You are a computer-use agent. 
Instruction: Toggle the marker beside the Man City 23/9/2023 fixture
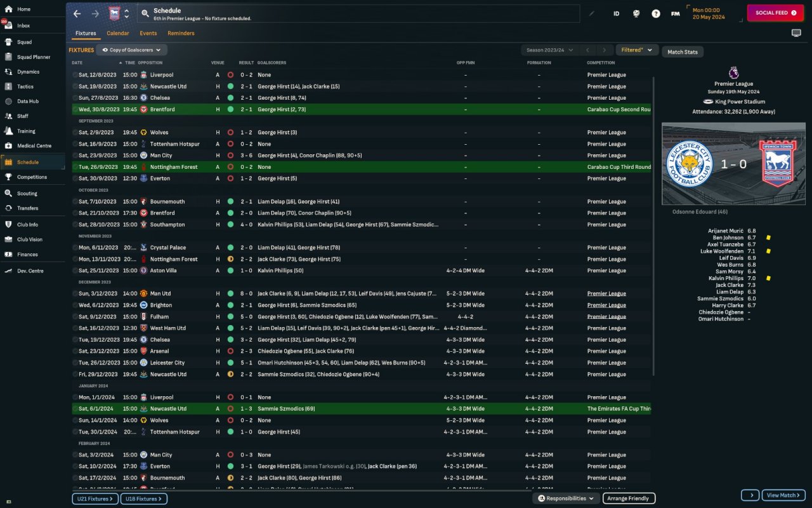point(75,156)
